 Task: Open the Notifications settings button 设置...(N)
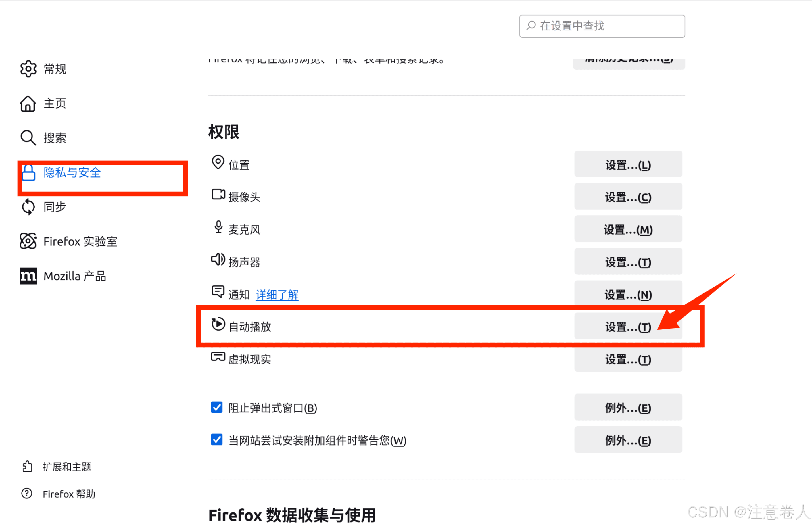(x=628, y=294)
